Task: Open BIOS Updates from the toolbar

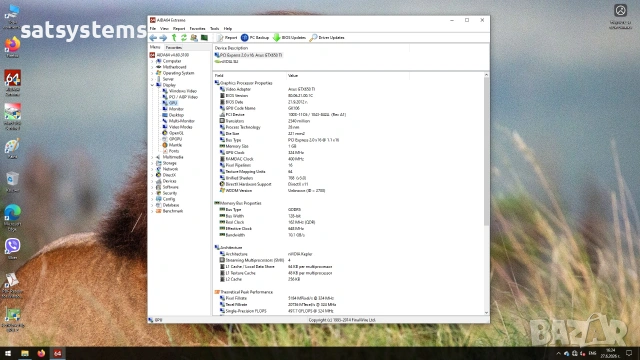Action: [x=289, y=38]
